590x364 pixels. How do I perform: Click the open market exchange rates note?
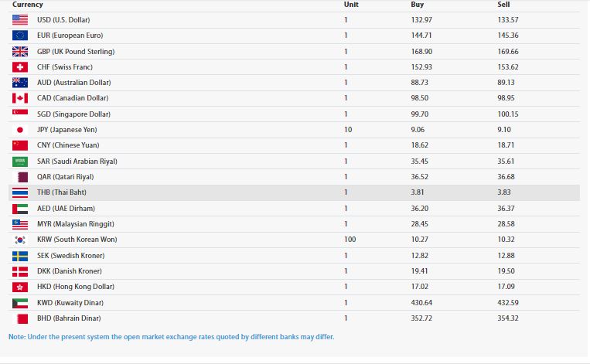click(171, 336)
